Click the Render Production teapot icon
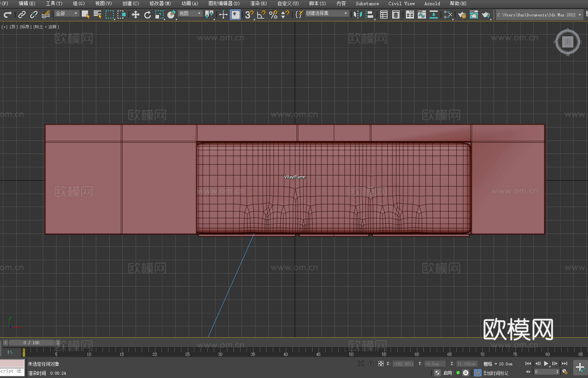Image resolution: width=588 pixels, height=378 pixels. [x=486, y=14]
